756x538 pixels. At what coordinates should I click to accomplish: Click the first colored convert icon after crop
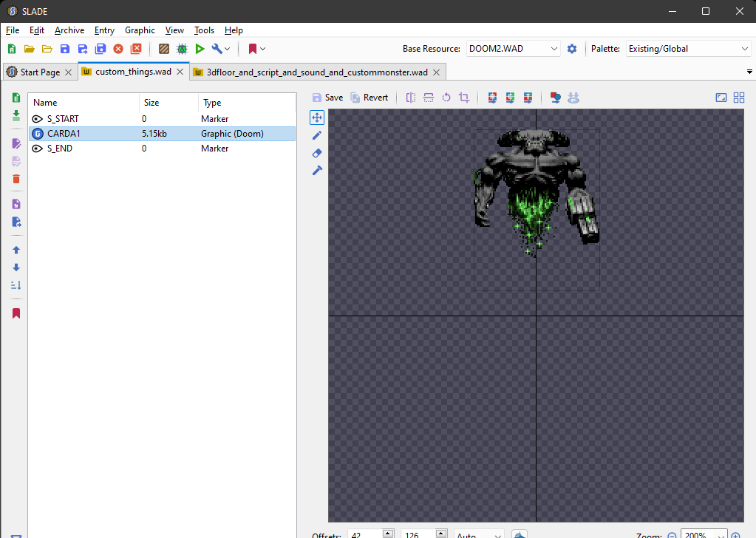point(492,98)
